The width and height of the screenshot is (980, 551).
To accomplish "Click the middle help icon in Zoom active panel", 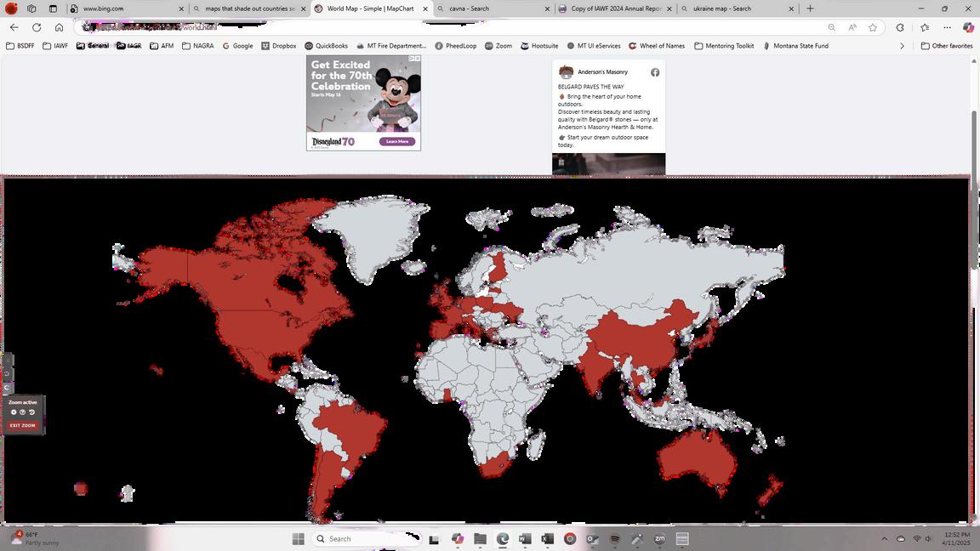I will coord(22,412).
